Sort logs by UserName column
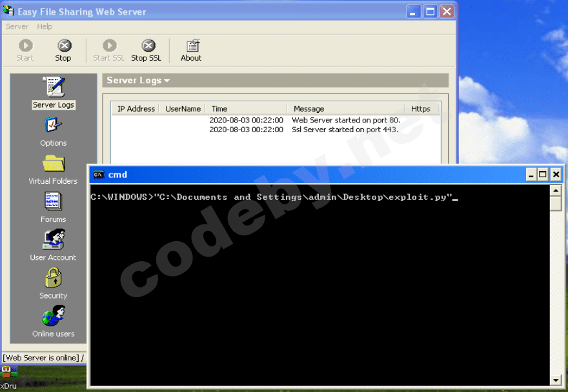Screen dimensions: 568x392 click(183, 108)
